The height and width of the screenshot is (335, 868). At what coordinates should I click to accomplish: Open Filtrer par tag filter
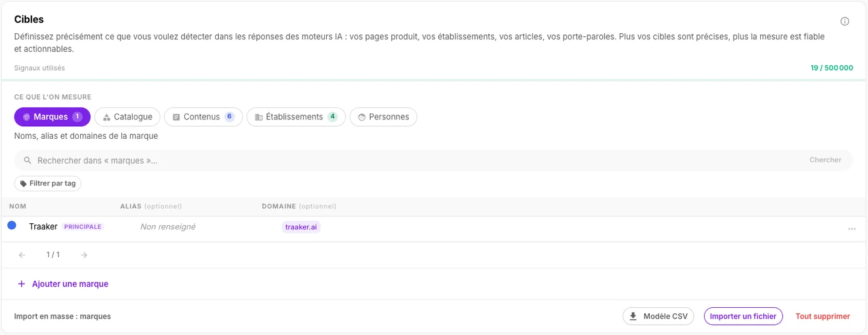tap(48, 183)
